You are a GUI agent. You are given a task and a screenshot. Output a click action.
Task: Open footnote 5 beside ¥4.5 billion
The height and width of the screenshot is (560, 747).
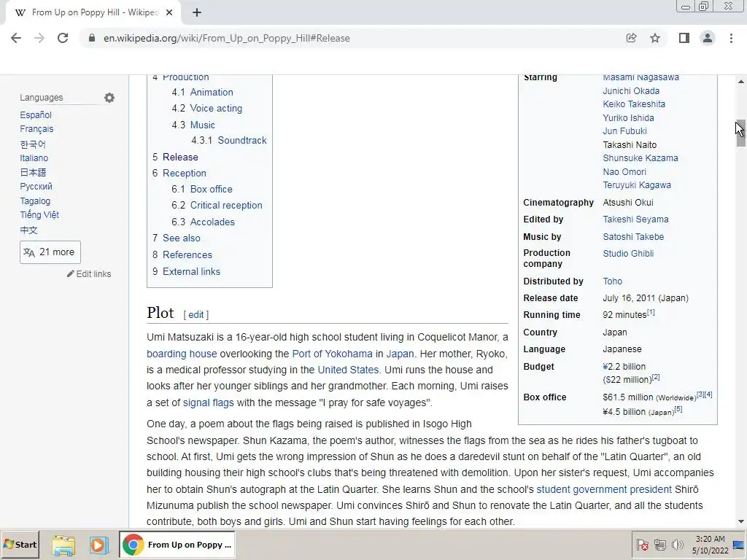tap(678, 409)
